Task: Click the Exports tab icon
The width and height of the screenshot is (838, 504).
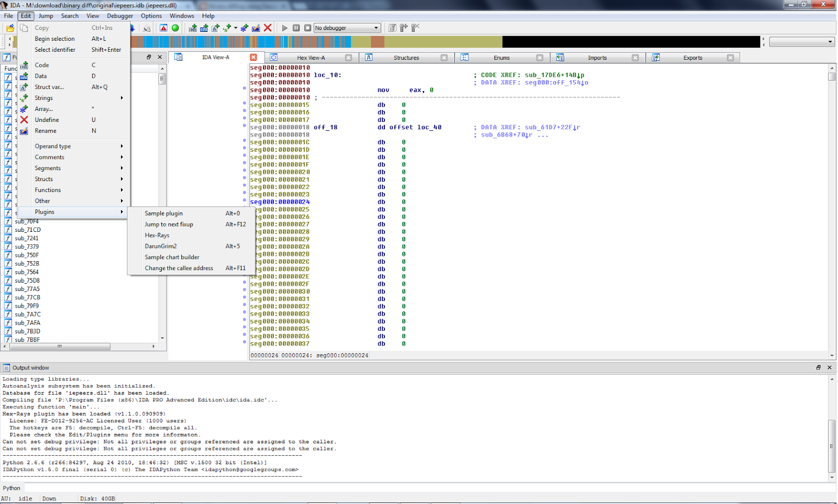Action: tap(655, 57)
